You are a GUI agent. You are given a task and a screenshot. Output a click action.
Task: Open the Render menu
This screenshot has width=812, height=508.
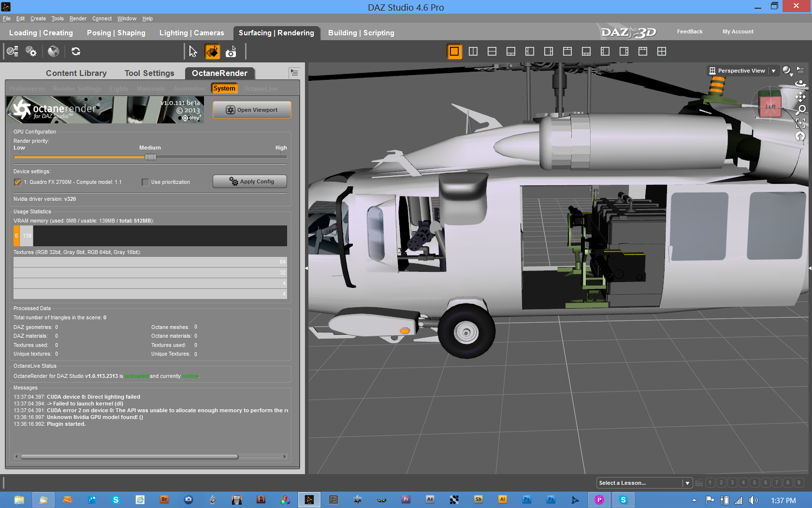pyautogui.click(x=78, y=18)
